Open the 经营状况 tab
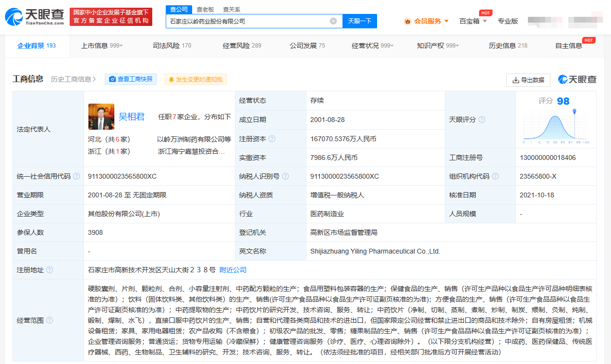 pos(373,46)
